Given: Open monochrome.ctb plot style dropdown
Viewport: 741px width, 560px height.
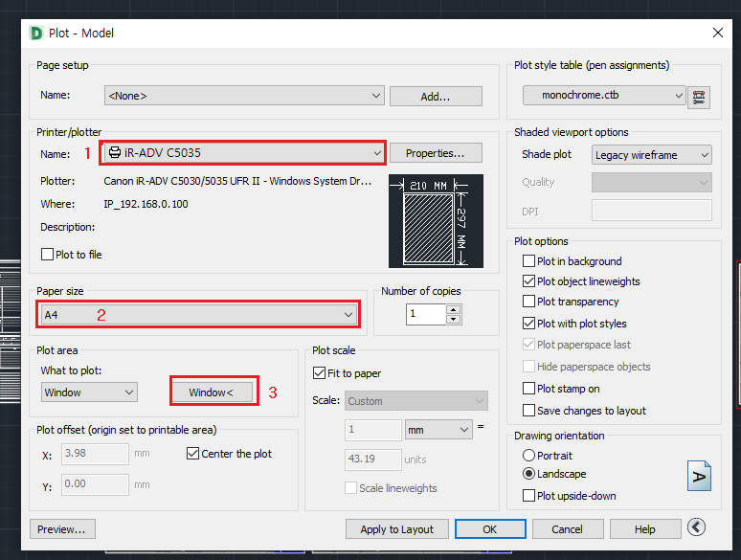Looking at the screenshot, I should coord(604,95).
